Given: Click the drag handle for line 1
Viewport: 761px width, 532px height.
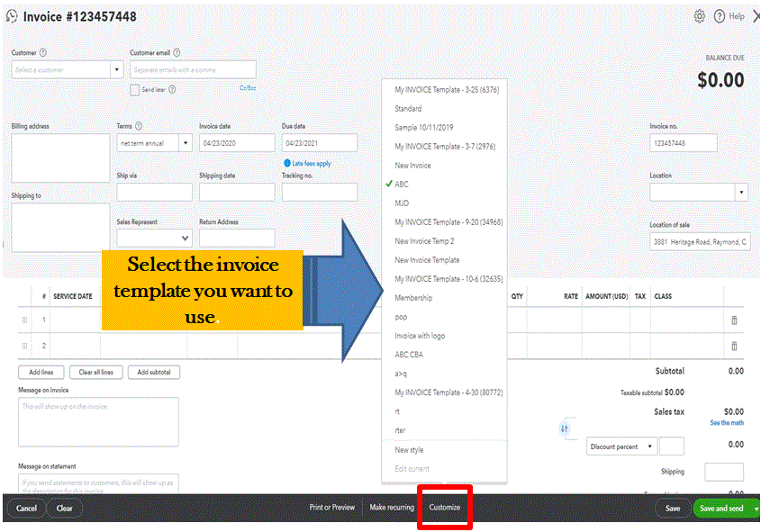Looking at the screenshot, I should pos(24,320).
